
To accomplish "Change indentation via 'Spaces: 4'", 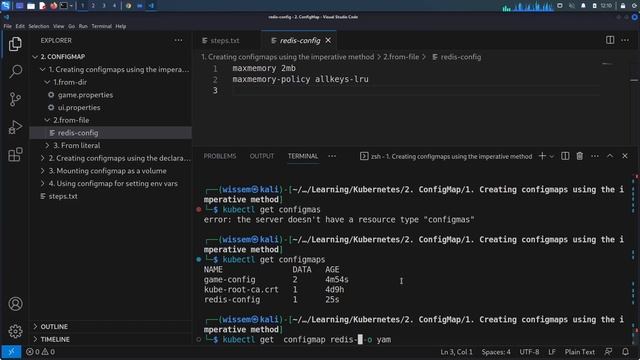I will tap(496, 351).
